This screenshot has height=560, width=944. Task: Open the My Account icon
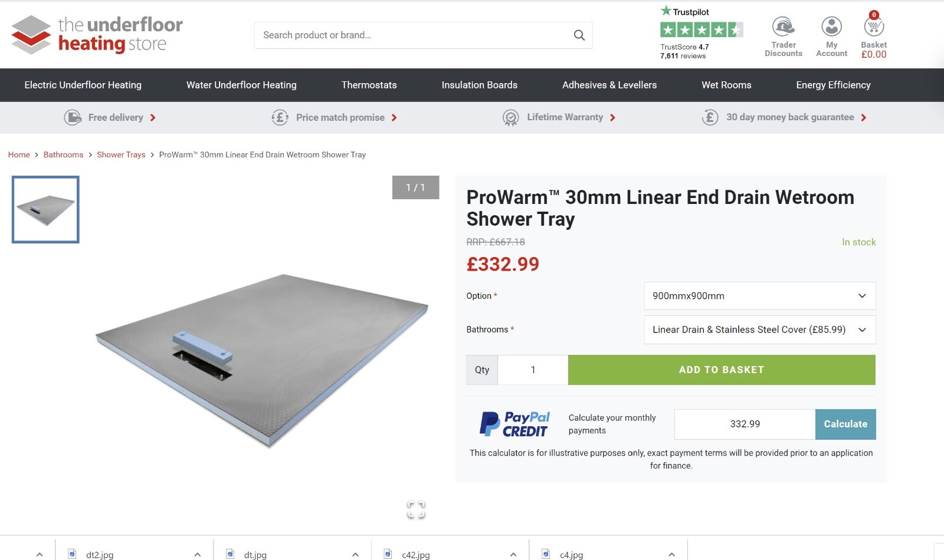pyautogui.click(x=831, y=27)
